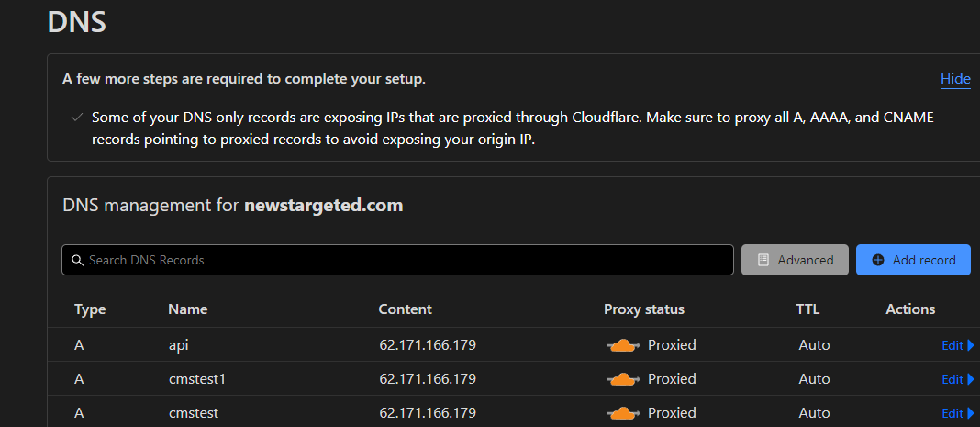Click the magnifier icon in search box
Screen dimensions: 980x427
click(x=78, y=260)
